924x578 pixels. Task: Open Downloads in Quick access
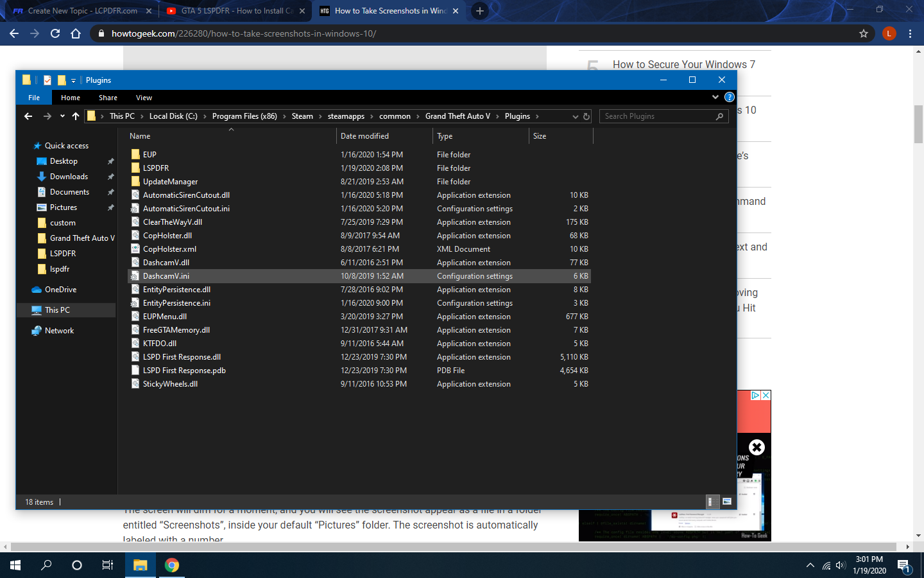pyautogui.click(x=69, y=177)
